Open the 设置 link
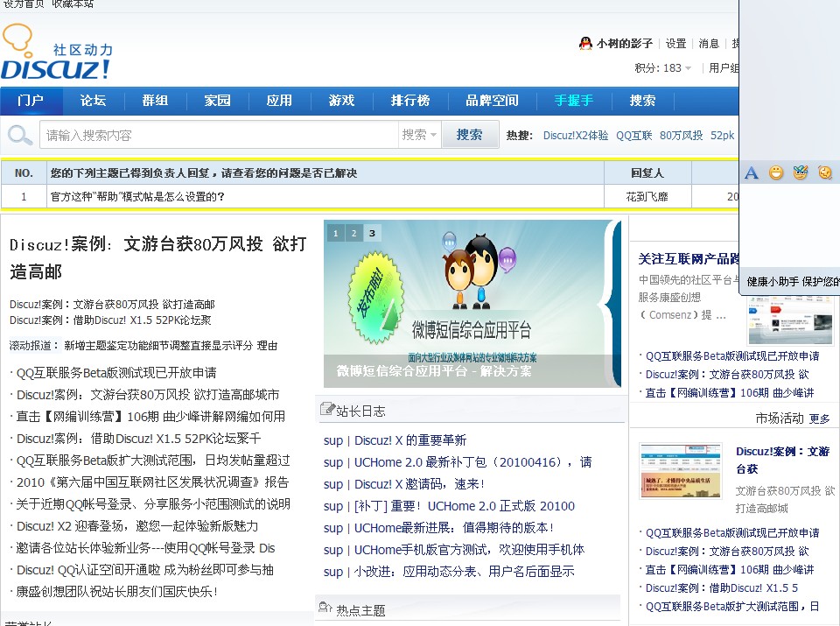 (675, 44)
